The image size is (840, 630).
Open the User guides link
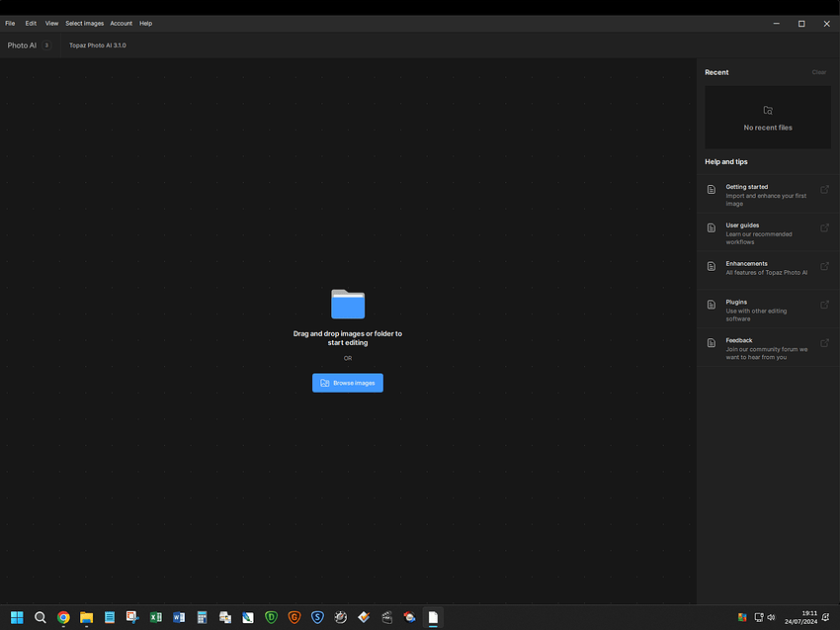tap(768, 232)
